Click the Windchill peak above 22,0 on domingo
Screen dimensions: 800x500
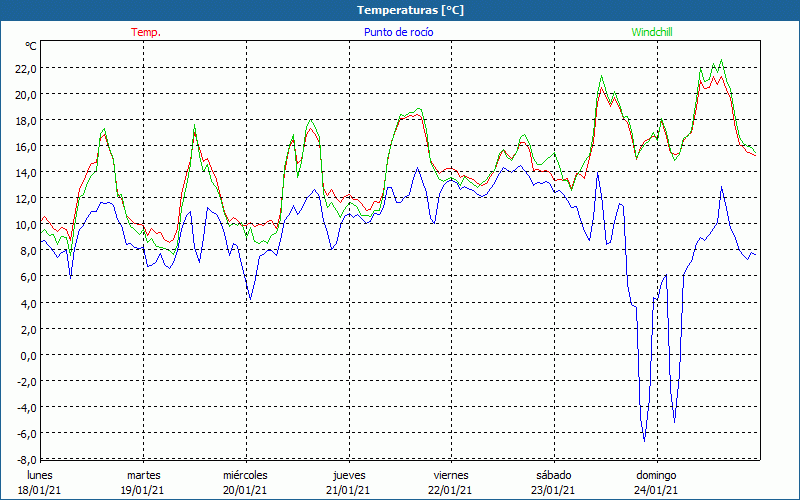tap(721, 60)
